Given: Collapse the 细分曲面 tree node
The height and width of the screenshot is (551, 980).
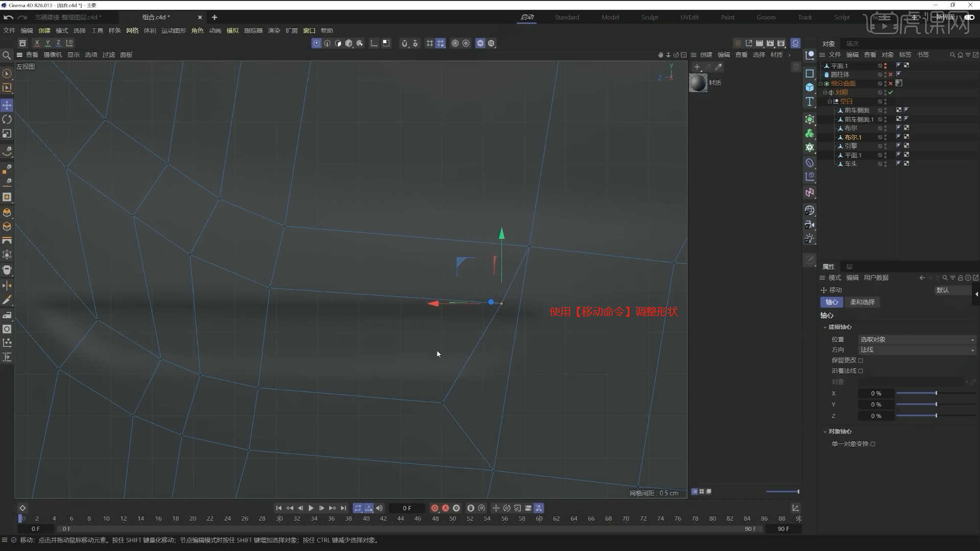Looking at the screenshot, I should click(x=820, y=84).
